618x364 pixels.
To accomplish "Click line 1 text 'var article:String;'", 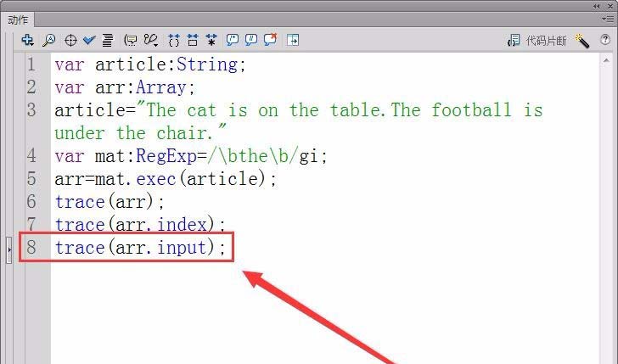I will 150,64.
